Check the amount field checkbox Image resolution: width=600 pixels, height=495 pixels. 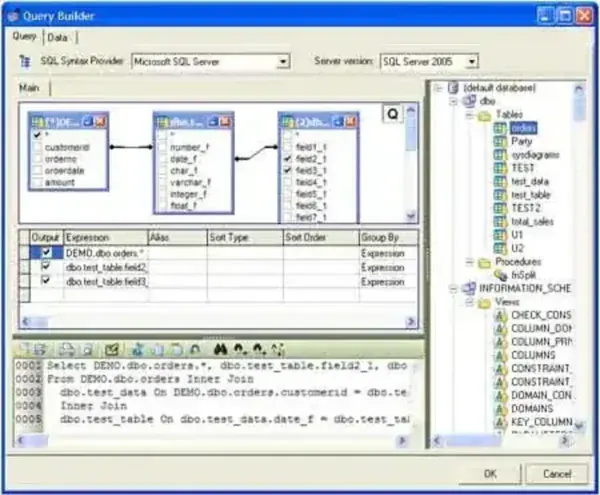37,182
